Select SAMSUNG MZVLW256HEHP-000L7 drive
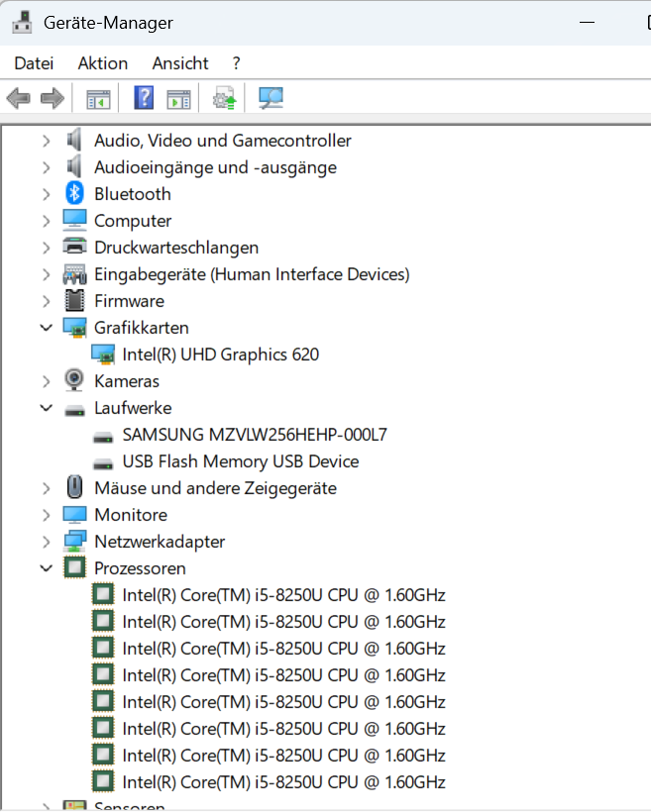651x812 pixels. click(255, 435)
